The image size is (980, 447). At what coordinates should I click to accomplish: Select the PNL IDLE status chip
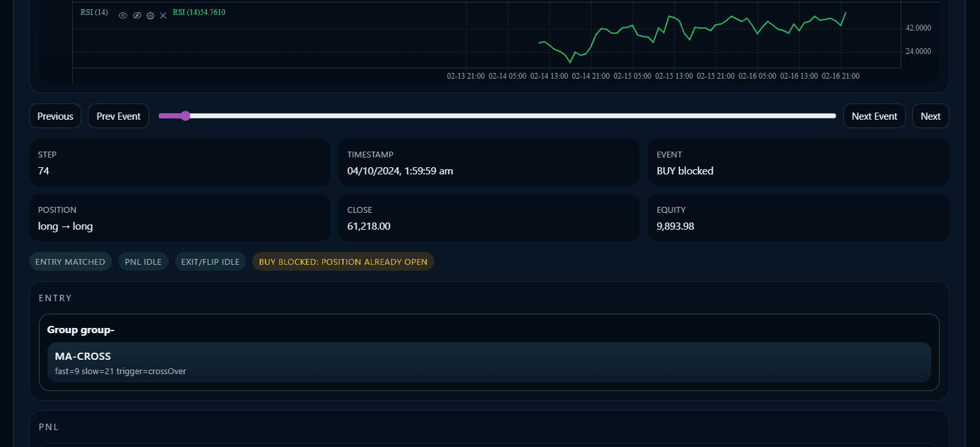point(143,262)
